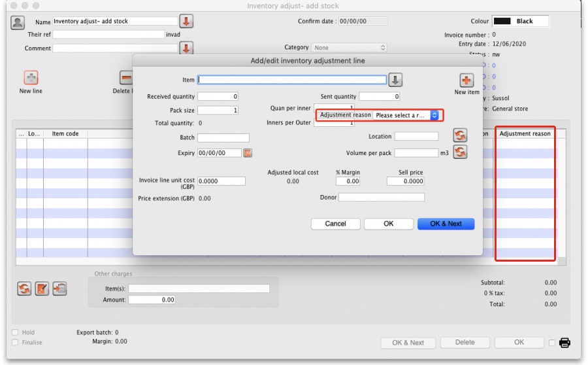The height and width of the screenshot is (365, 588).
Task: Click the New line icon
Action: click(x=31, y=78)
